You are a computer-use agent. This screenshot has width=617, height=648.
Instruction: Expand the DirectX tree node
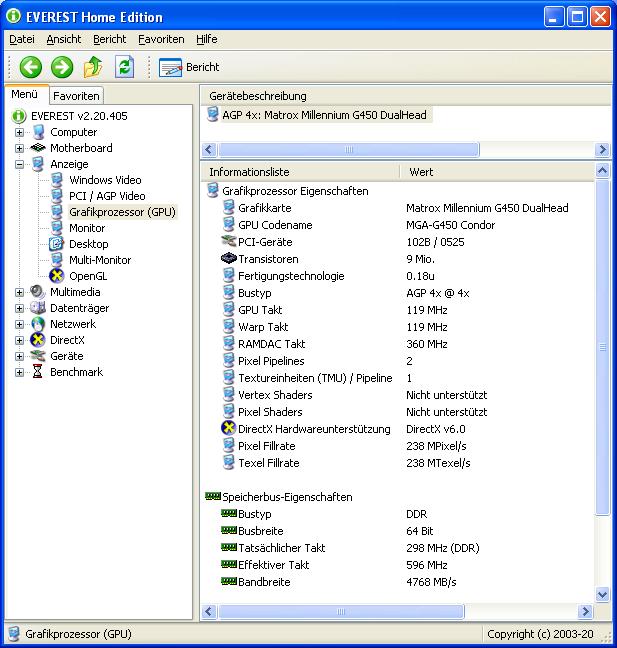coord(19,340)
